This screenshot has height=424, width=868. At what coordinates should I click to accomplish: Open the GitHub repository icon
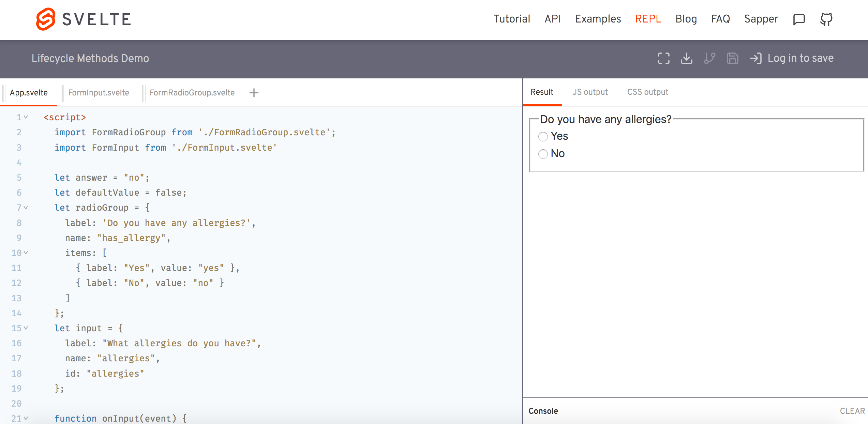point(826,19)
